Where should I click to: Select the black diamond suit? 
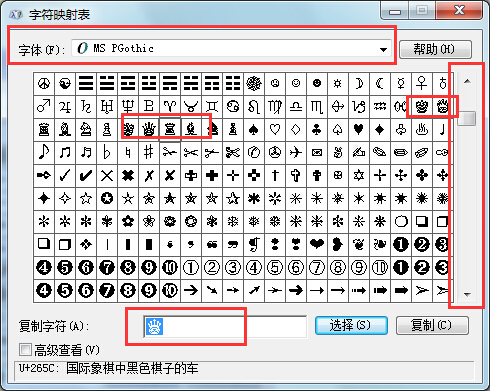(x=380, y=129)
